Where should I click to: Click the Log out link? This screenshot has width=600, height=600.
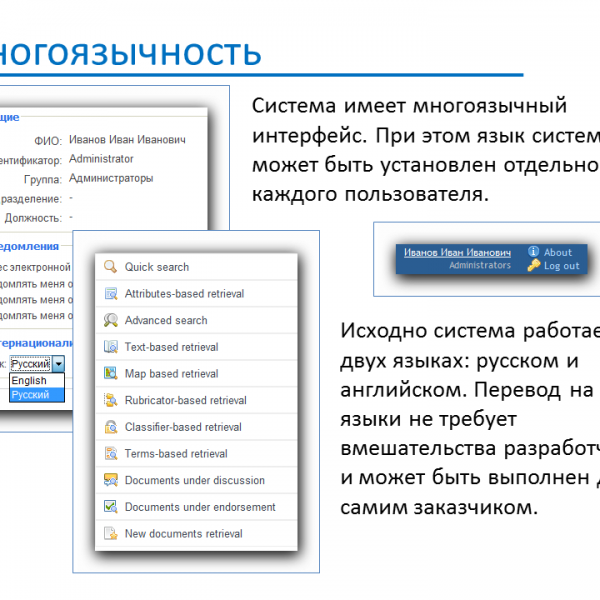(x=561, y=266)
